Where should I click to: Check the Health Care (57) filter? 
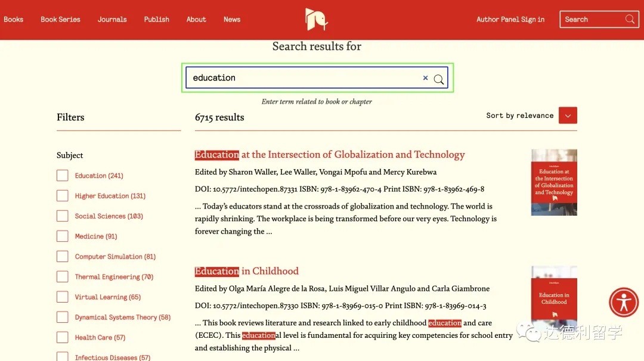tap(63, 337)
